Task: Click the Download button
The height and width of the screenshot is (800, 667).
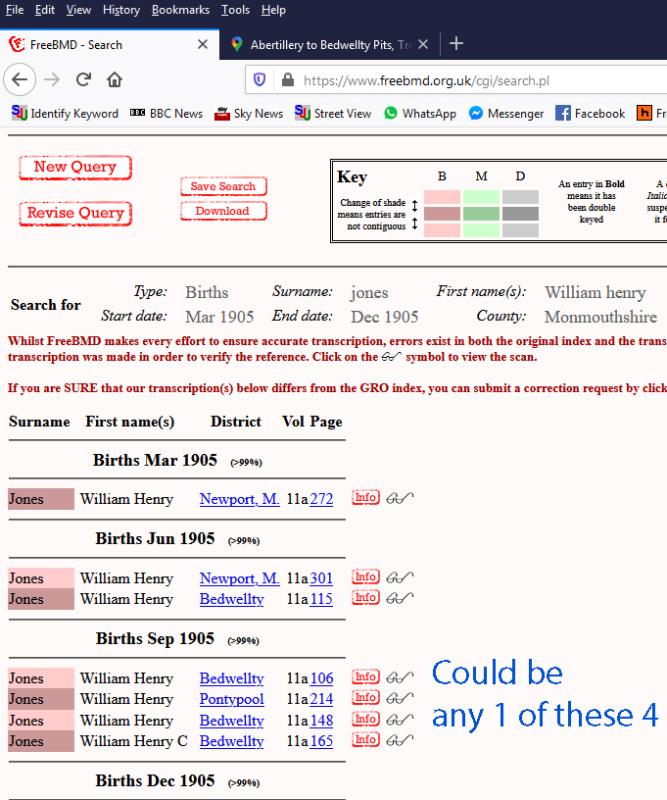Action: pos(223,211)
